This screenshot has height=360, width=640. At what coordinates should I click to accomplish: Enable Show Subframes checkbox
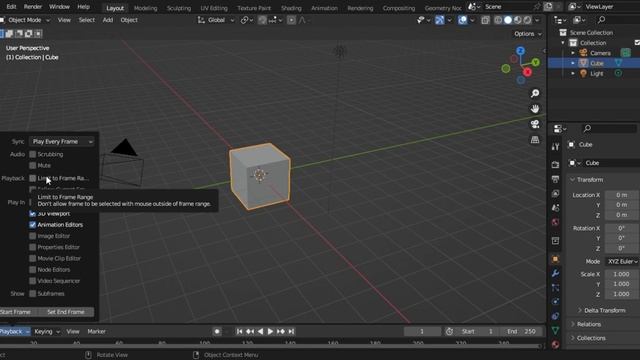[33, 293]
